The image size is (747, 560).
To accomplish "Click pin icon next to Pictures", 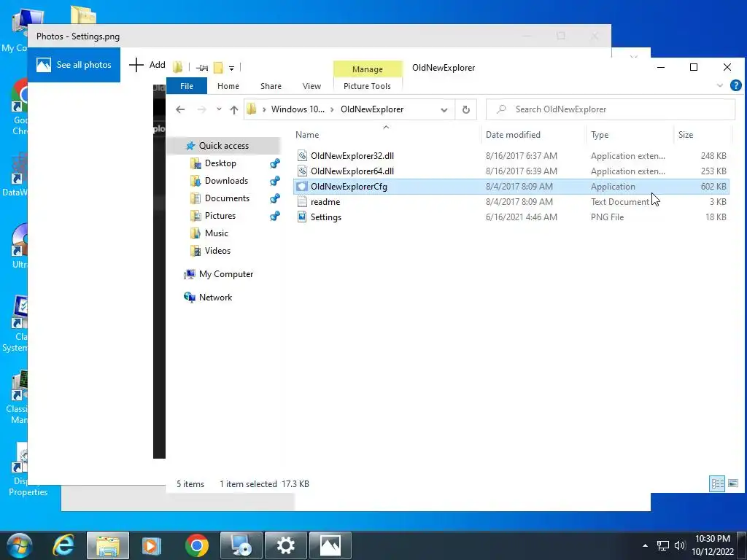I will coord(275,216).
